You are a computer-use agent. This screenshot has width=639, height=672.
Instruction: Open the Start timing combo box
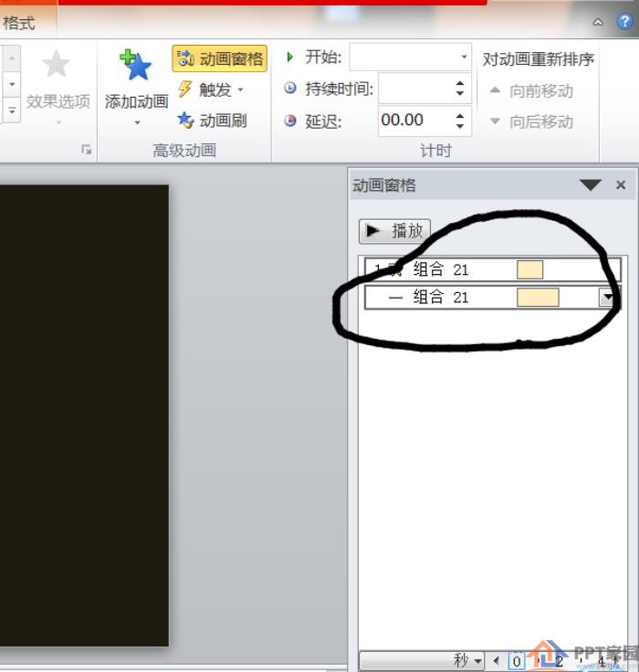[x=410, y=57]
